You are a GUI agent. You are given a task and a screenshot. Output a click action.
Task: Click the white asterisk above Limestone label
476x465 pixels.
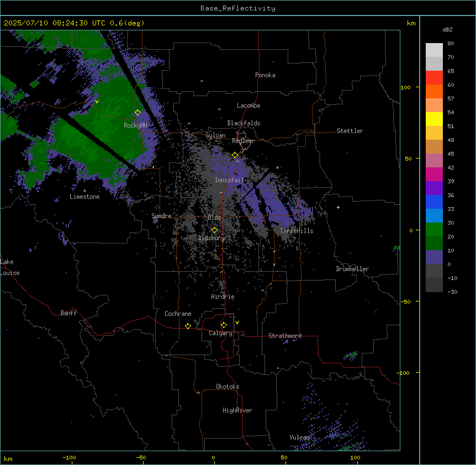point(84,191)
